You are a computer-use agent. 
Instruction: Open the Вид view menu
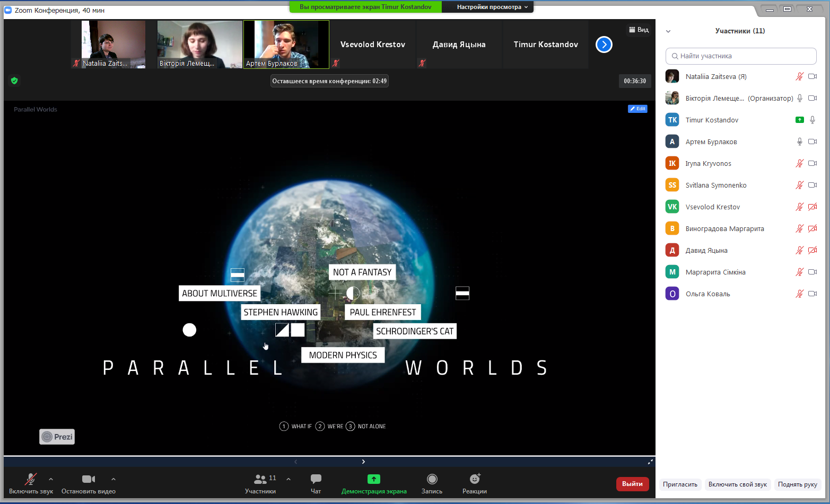[639, 30]
